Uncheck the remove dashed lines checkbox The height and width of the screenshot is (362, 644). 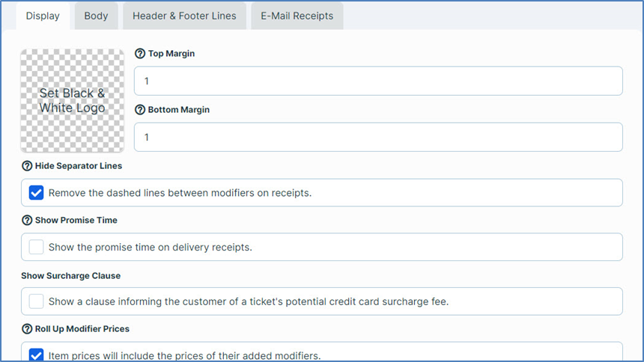tap(36, 193)
